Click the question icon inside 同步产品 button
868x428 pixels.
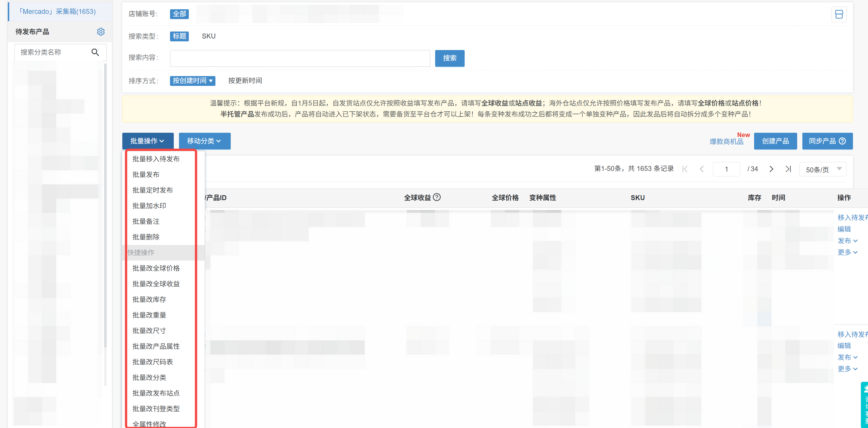(x=843, y=141)
